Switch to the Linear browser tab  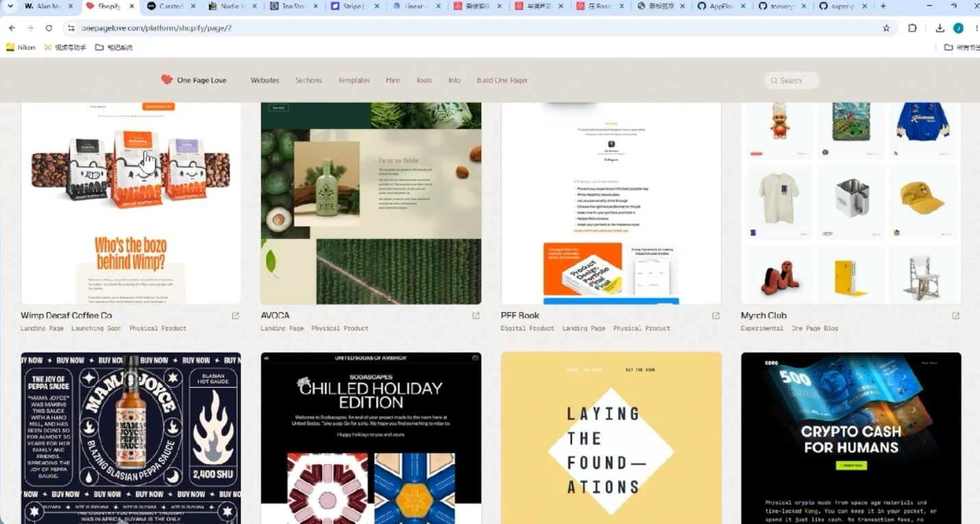click(x=414, y=6)
